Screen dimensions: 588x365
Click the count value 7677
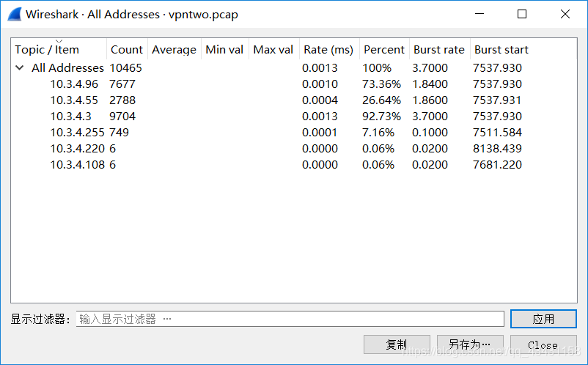[x=122, y=84]
